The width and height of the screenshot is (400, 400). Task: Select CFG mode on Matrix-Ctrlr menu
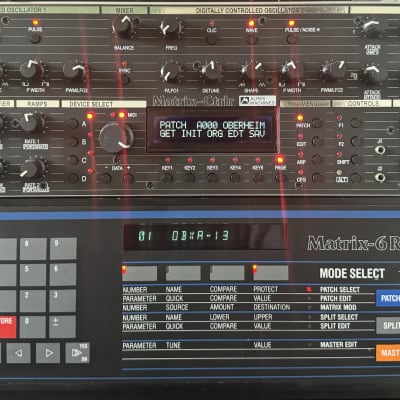pyautogui.click(x=317, y=178)
